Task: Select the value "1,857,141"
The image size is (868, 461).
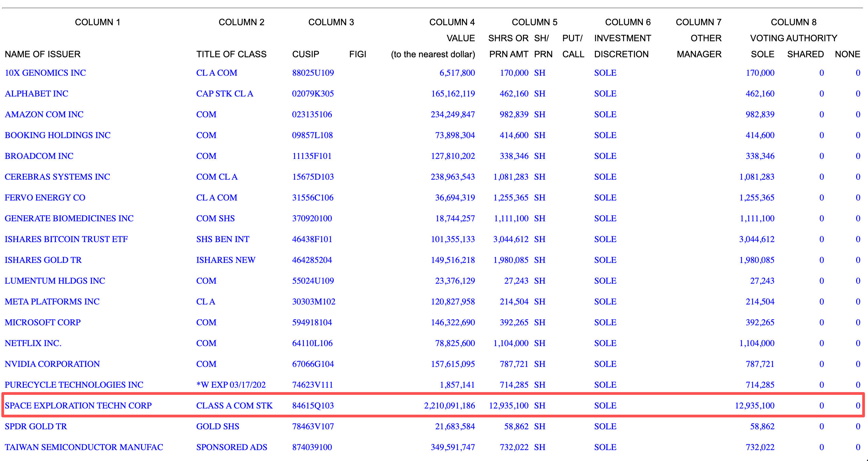Action: coord(458,385)
